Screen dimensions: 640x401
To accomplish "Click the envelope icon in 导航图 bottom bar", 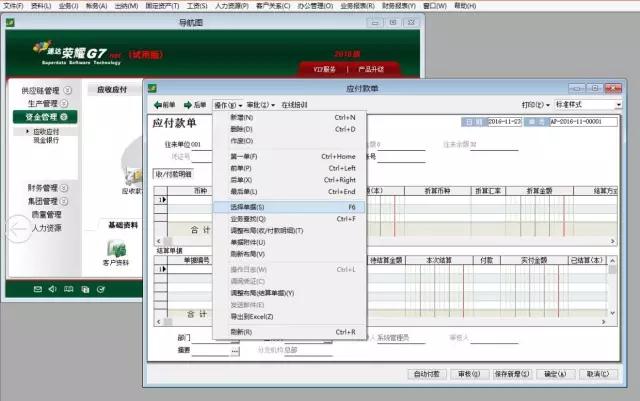I will pyautogui.click(x=38, y=289).
